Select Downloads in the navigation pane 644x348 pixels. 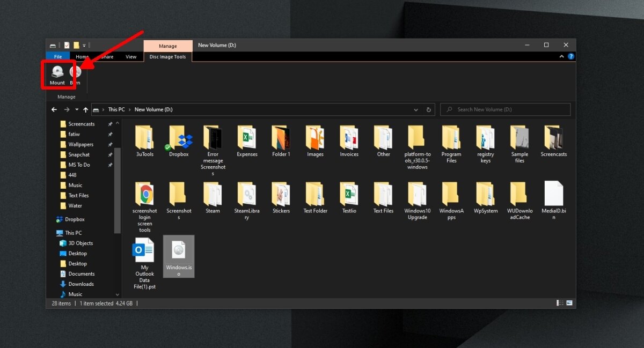[x=81, y=284]
